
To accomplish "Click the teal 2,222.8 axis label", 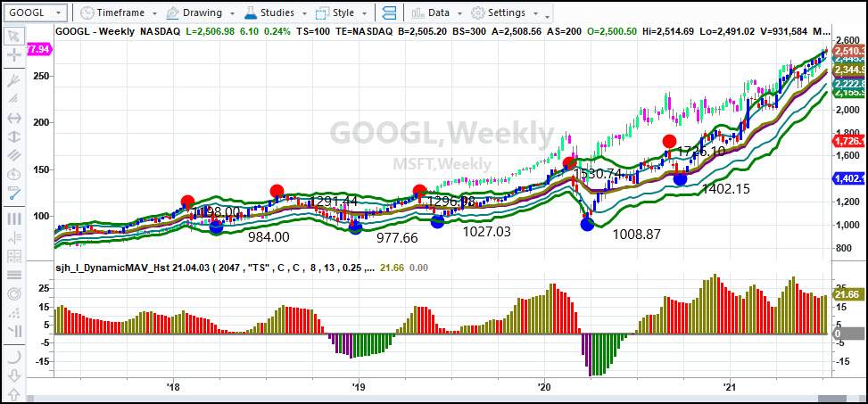I will 848,82.
